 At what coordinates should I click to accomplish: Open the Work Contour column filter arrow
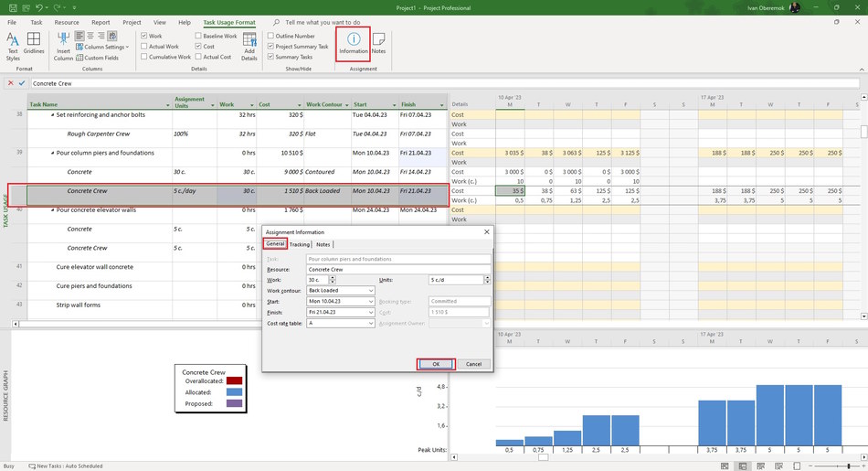347,105
